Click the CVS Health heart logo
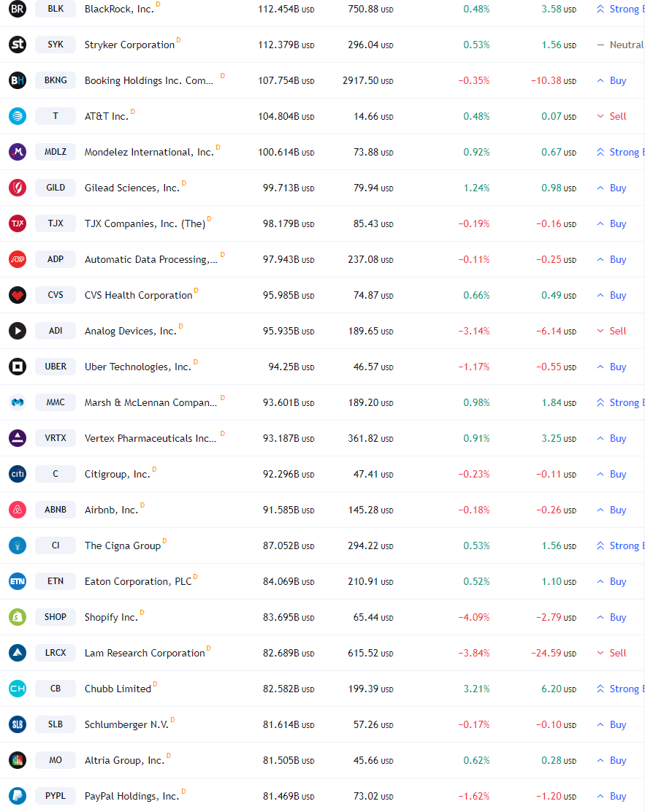 pos(18,295)
